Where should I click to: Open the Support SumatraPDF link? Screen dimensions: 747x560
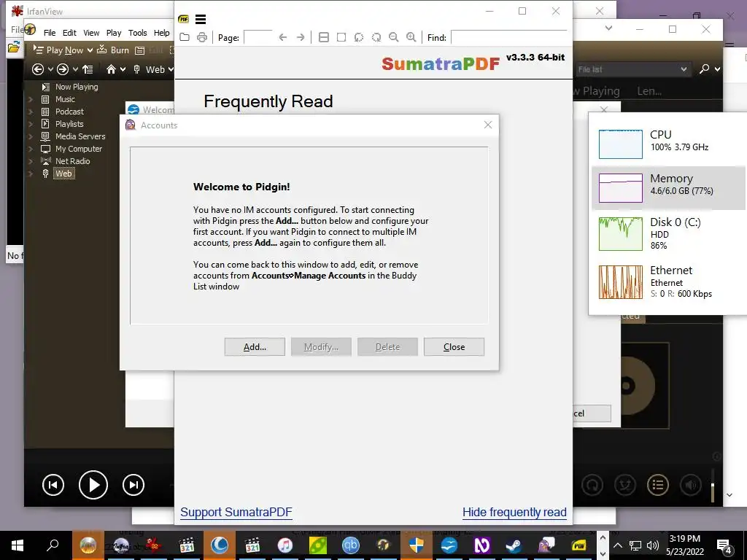pos(236,513)
